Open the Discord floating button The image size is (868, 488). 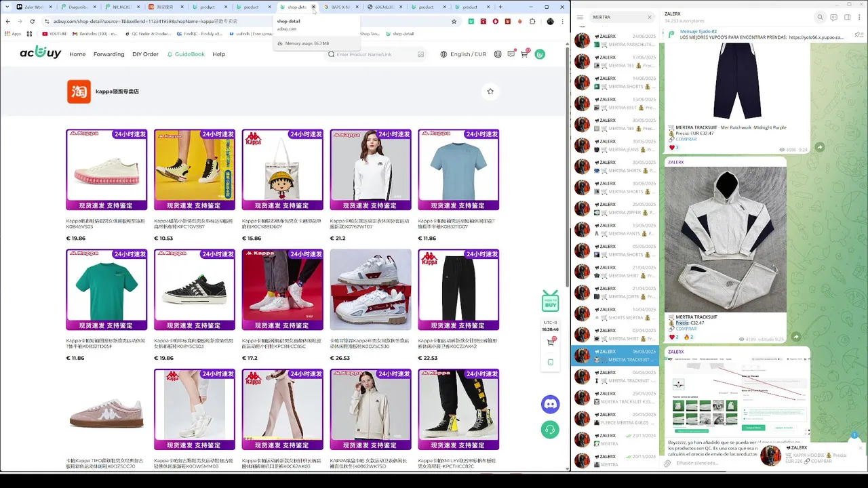coord(550,405)
